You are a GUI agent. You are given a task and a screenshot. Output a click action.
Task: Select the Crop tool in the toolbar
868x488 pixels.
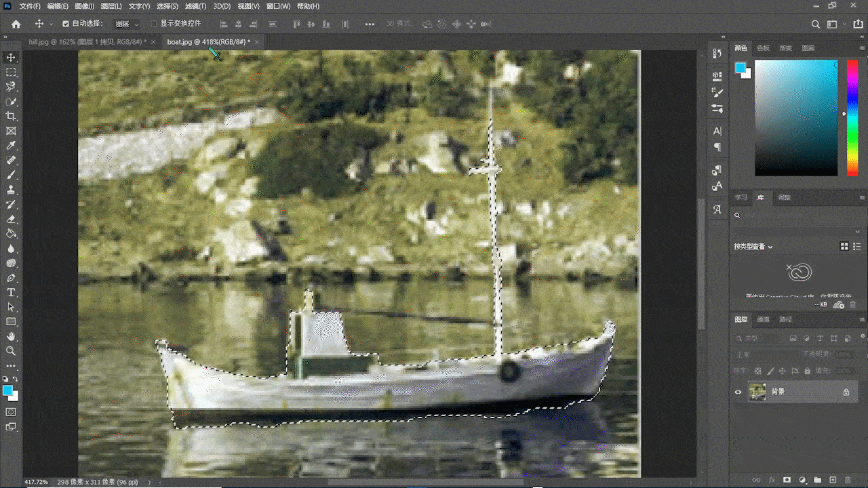(x=11, y=117)
